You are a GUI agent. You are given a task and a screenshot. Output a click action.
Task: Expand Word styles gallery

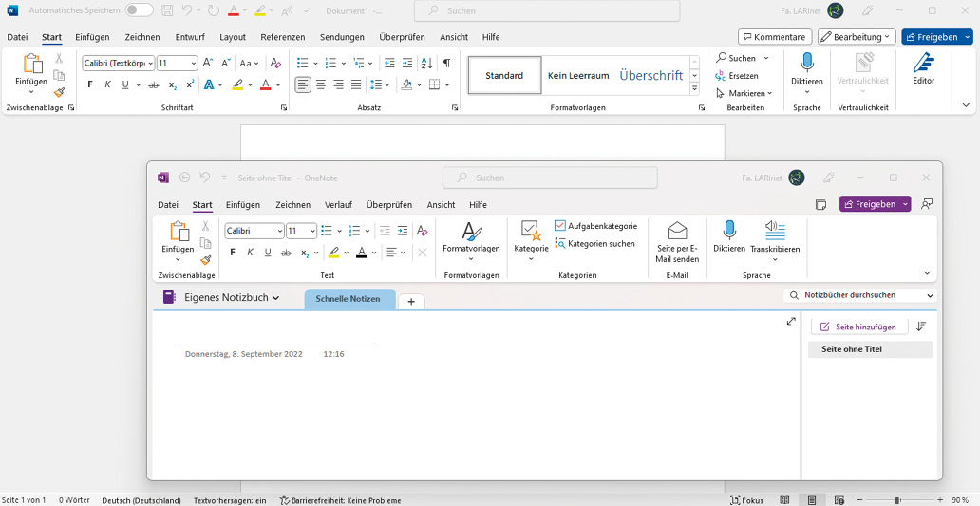(694, 89)
